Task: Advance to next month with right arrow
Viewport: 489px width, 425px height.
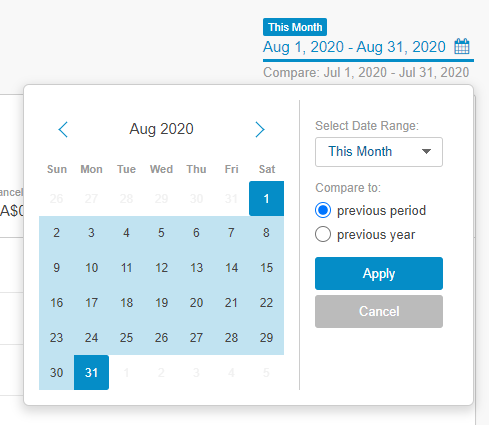Action: [x=260, y=129]
